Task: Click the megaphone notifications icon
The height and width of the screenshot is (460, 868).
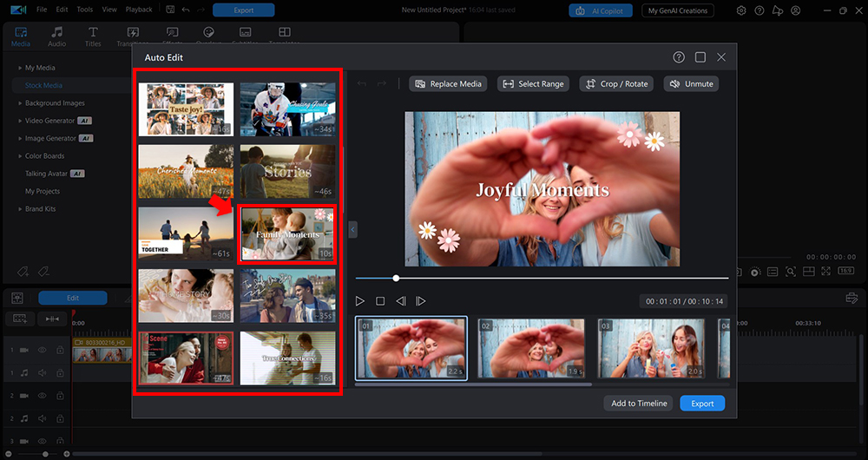Action: [x=778, y=10]
